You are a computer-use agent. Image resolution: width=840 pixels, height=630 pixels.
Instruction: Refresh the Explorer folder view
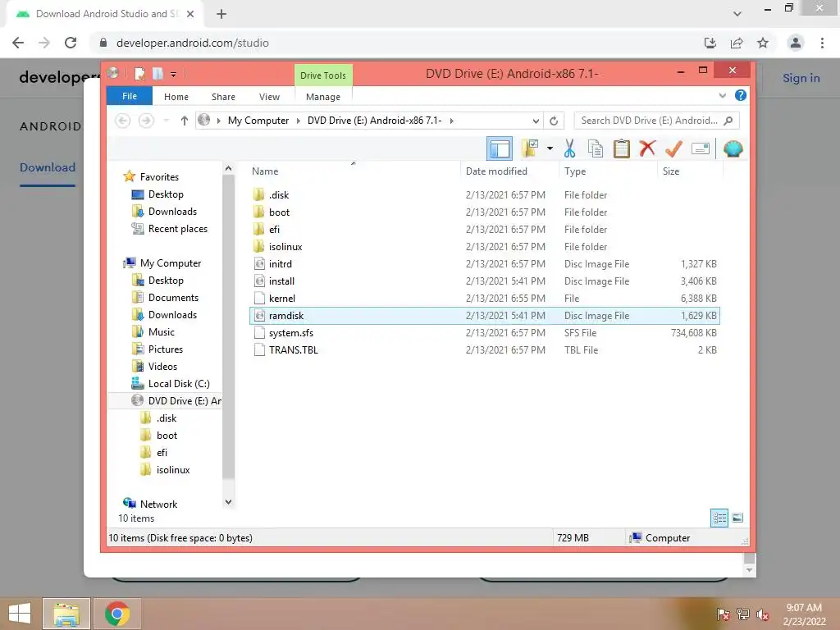click(554, 121)
